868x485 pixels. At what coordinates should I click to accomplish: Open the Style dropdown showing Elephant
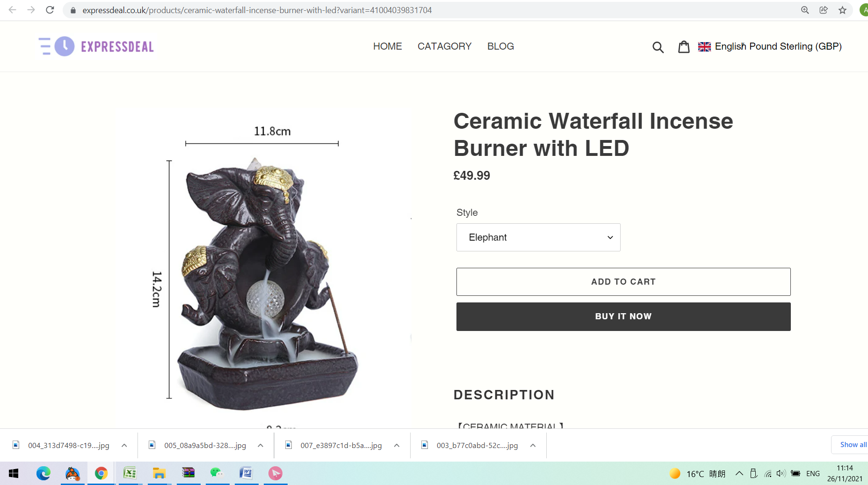538,237
